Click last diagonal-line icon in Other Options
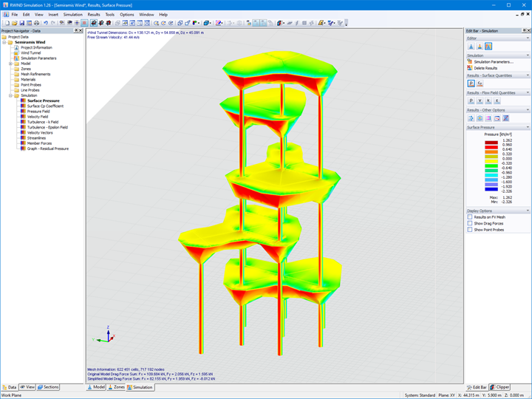Screen dimensions: 532x399 click(x=505, y=118)
